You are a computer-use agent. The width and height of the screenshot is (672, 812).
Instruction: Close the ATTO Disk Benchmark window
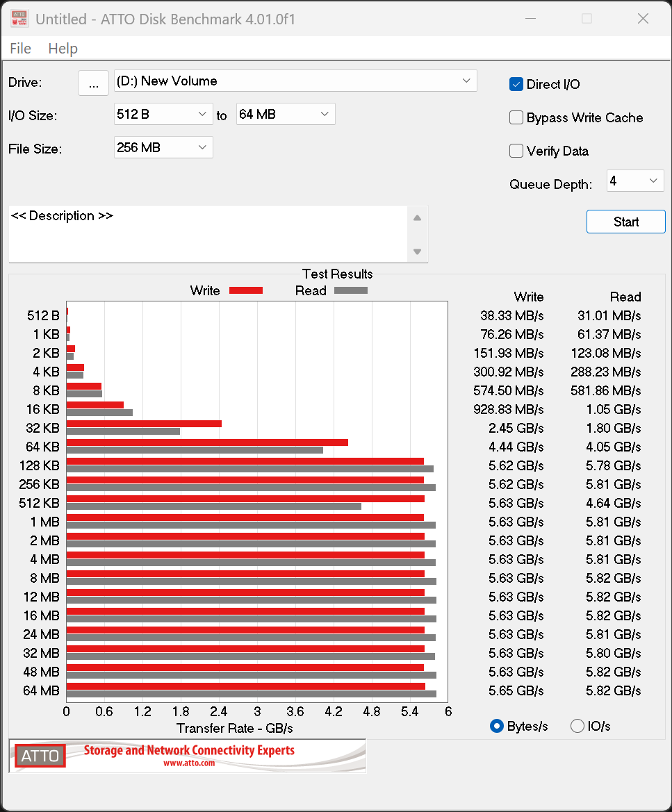pyautogui.click(x=643, y=19)
